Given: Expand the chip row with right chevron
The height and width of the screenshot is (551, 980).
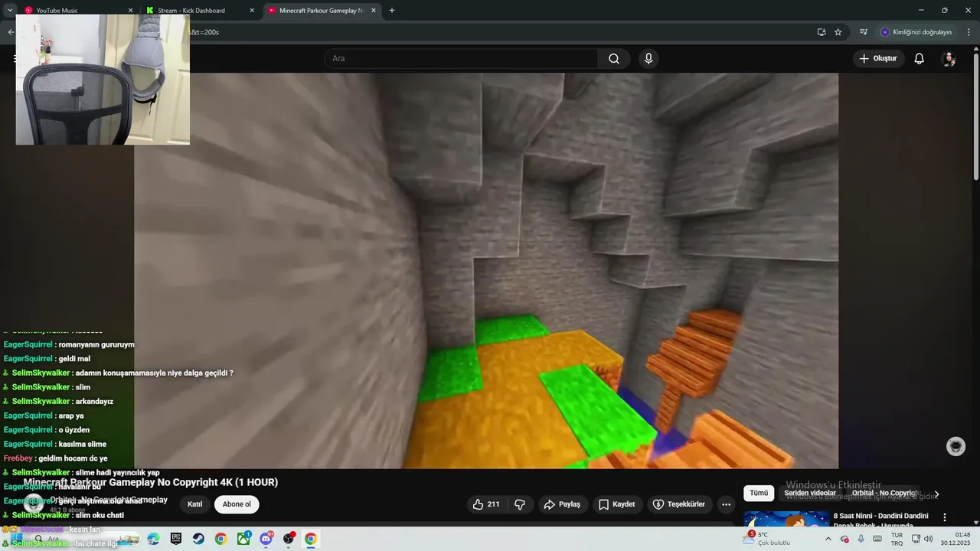Looking at the screenshot, I should point(936,494).
